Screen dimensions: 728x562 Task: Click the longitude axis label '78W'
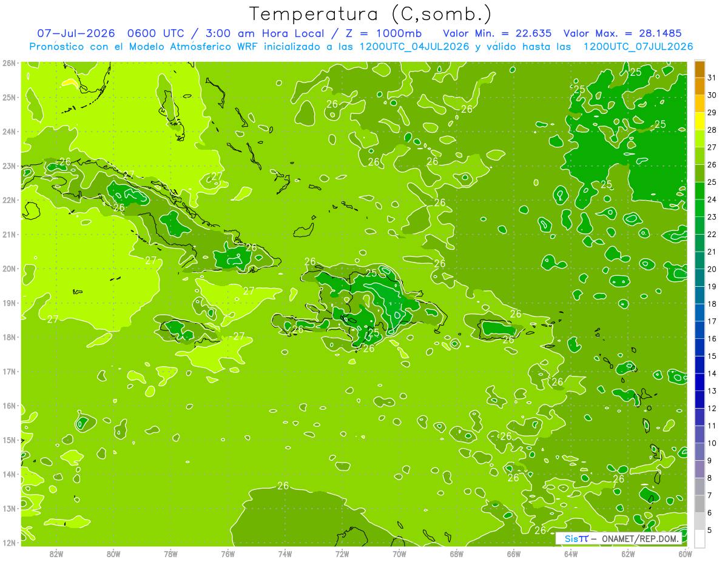tap(170, 554)
